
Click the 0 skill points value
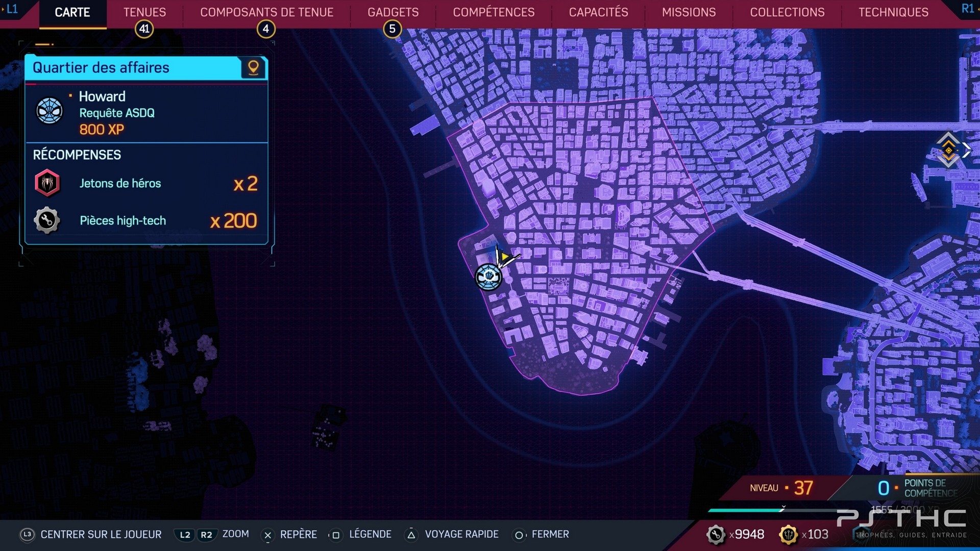pyautogui.click(x=884, y=488)
